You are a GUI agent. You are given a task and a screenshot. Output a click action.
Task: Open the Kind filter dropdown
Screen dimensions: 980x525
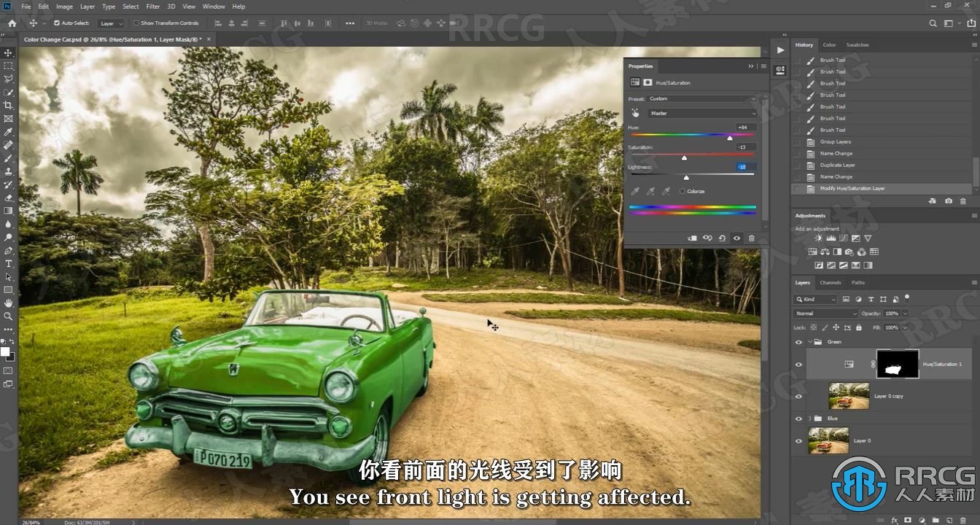point(815,299)
